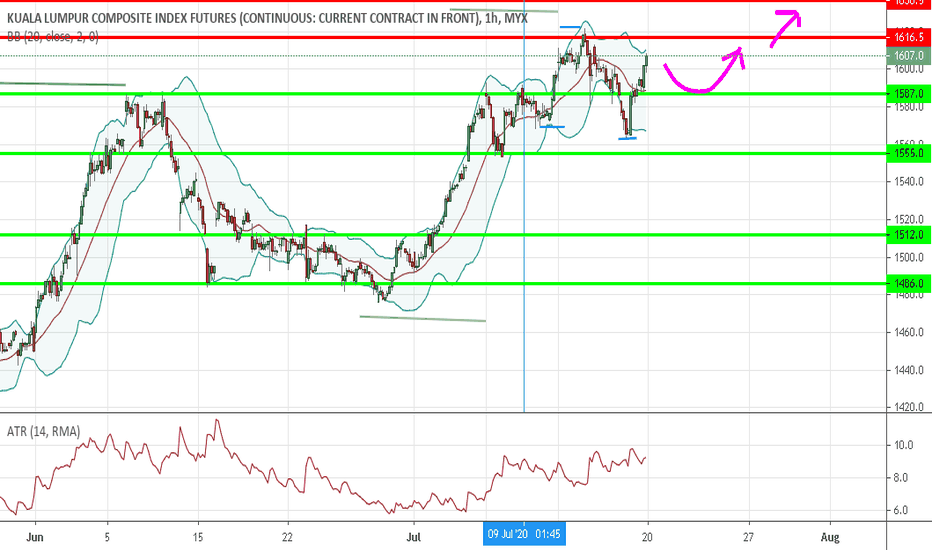932x550 pixels.
Task: Click the green 1512.0 price level label
Action: [909, 235]
